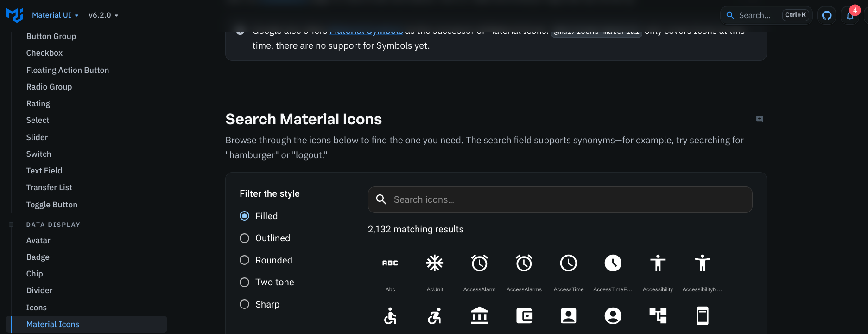Click the AccountCircle avatar icon
Viewport: 868px width, 334px height.
tap(613, 316)
